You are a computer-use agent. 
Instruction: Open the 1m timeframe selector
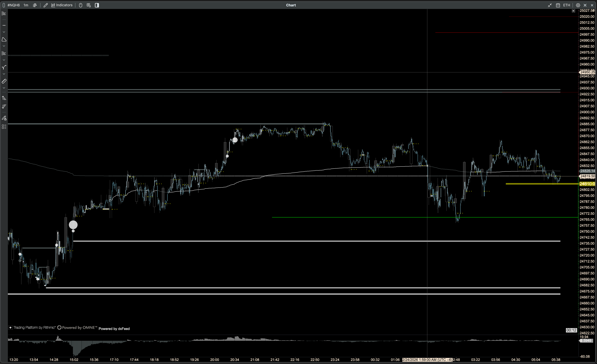(26, 5)
